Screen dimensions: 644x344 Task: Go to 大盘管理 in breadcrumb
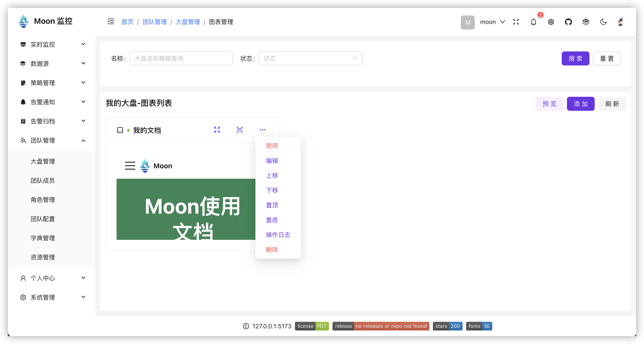(x=188, y=22)
